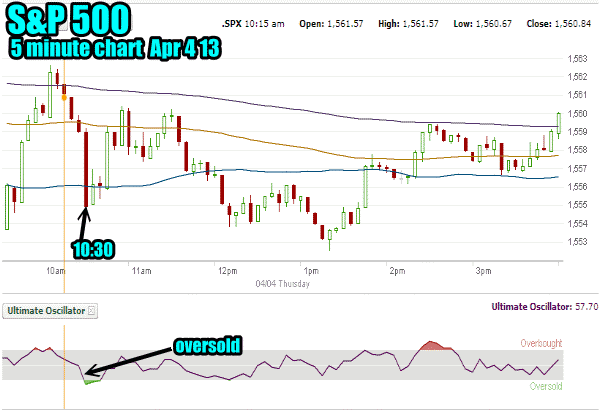Click the 1,556 price axis label
This screenshot has width=603, height=410.
point(578,187)
